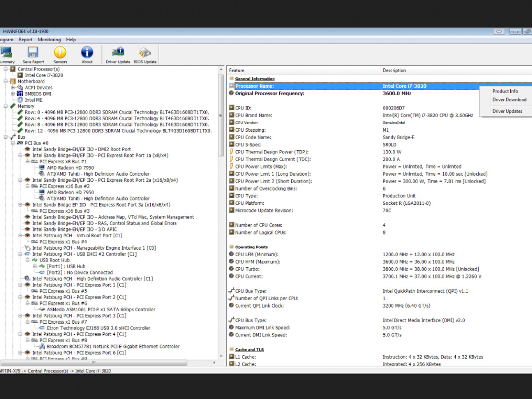Collapse the Memory tree node
Screen dimensions: 532x399
6,106
